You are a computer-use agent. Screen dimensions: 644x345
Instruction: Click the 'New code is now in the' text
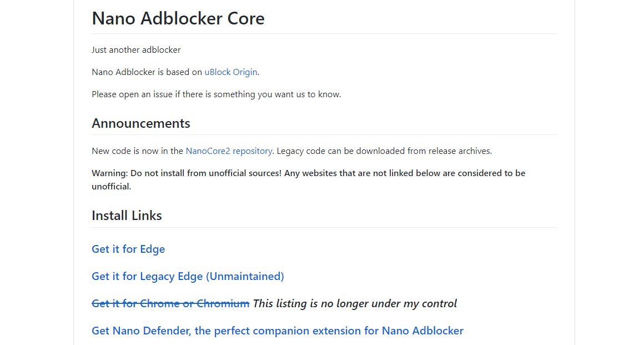click(x=137, y=151)
